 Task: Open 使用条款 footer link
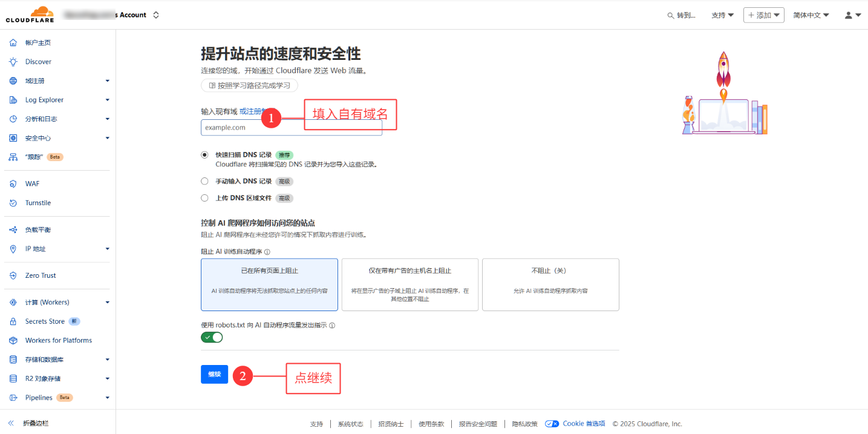(431, 424)
